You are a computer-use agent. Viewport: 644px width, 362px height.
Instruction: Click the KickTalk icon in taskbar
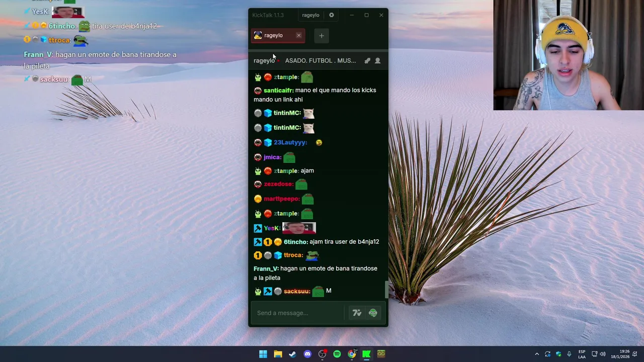[367, 354]
